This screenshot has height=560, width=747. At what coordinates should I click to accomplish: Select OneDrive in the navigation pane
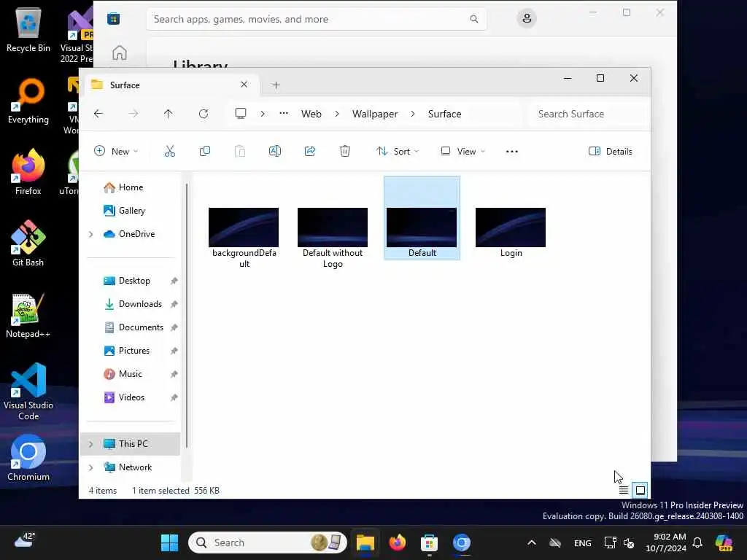point(136,234)
